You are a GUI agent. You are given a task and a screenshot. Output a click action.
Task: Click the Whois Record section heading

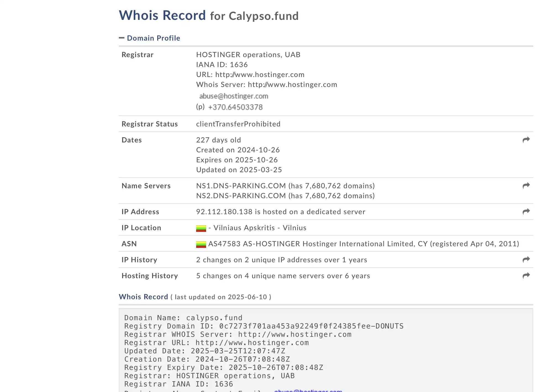[x=143, y=297]
